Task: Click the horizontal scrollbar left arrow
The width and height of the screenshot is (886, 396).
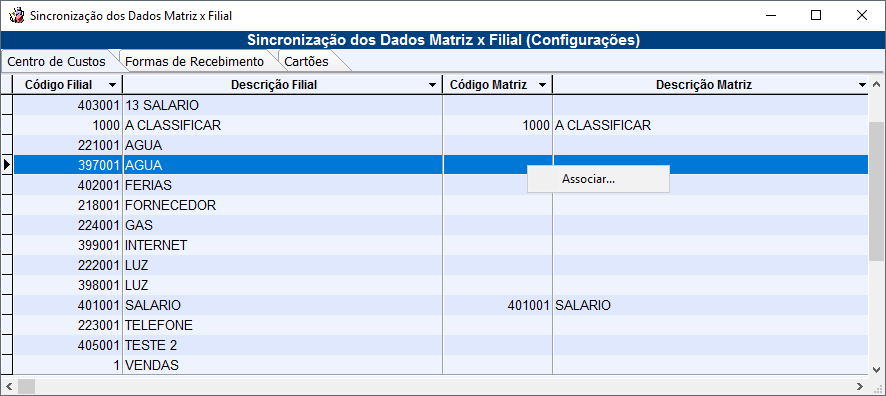Action: click(x=8, y=386)
